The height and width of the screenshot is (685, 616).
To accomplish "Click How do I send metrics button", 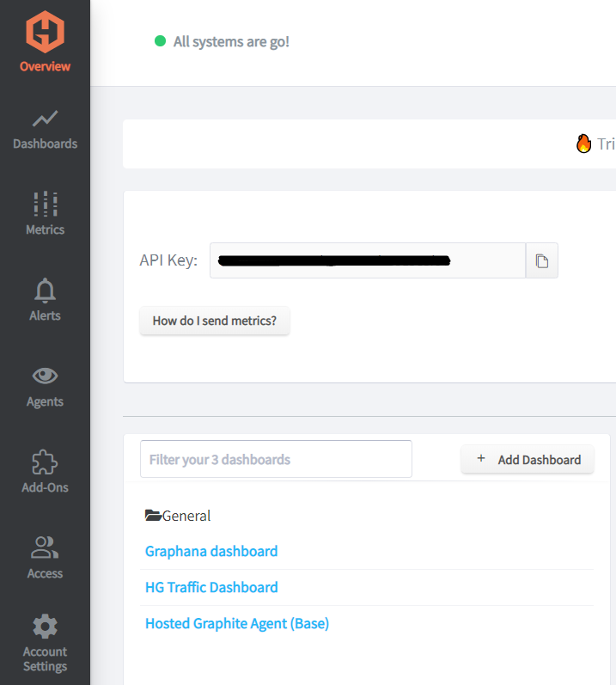I will 215,321.
